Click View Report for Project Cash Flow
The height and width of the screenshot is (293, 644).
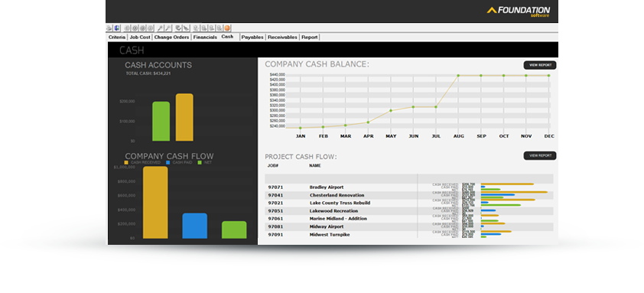pyautogui.click(x=540, y=156)
